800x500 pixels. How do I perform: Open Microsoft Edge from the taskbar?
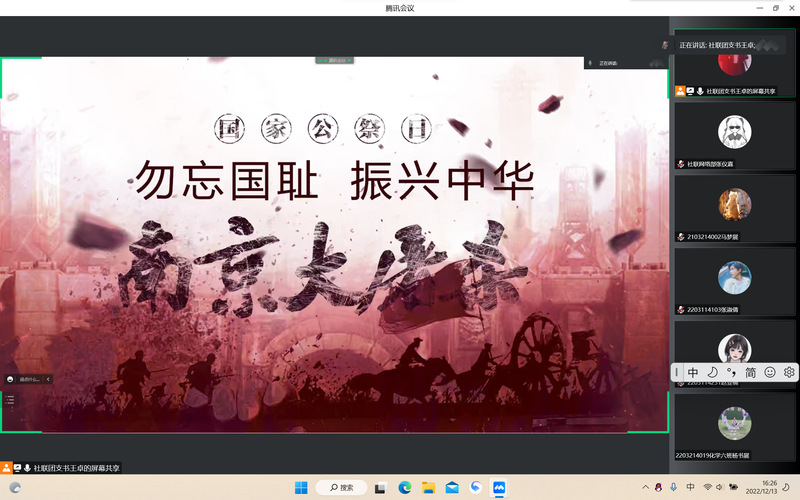[x=405, y=487]
